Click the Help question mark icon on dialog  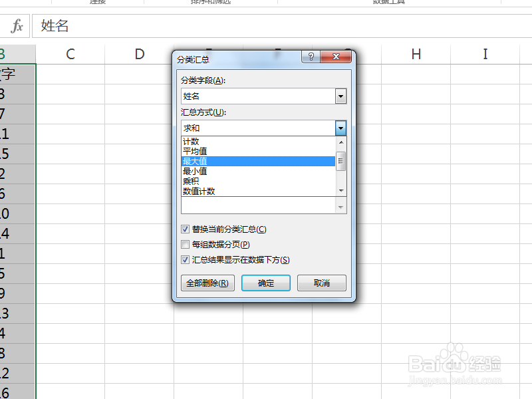click(x=310, y=57)
